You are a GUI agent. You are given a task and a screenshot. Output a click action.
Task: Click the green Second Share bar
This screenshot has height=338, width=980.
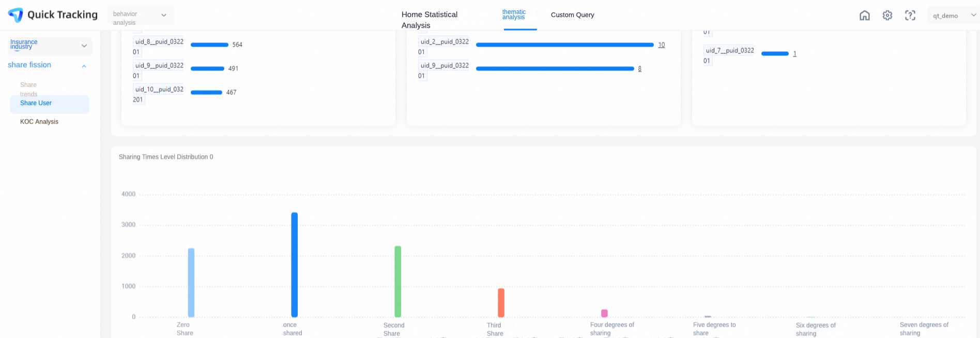(397, 282)
